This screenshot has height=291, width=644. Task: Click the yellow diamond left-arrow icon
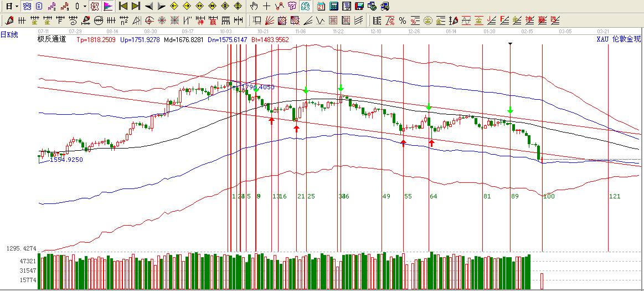click(x=173, y=7)
